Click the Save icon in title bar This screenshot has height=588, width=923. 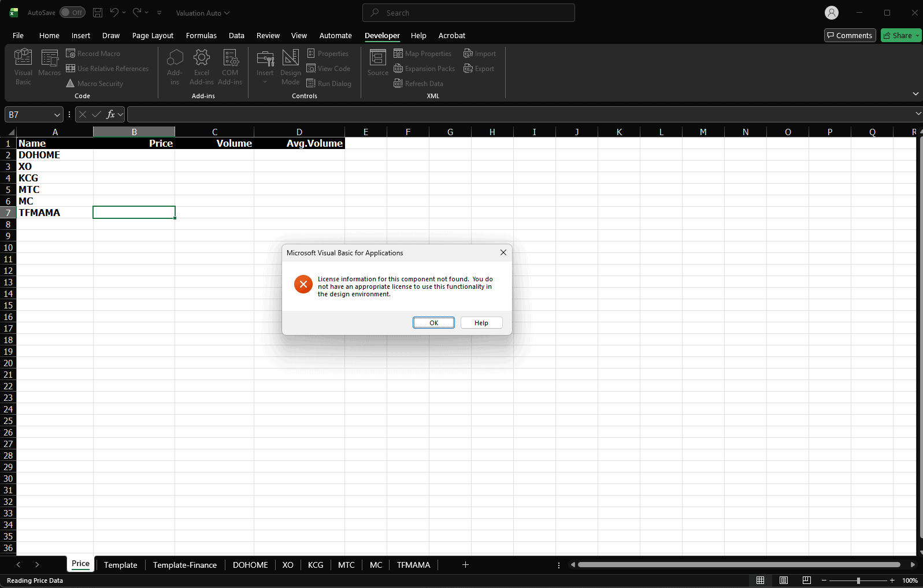pyautogui.click(x=98, y=13)
